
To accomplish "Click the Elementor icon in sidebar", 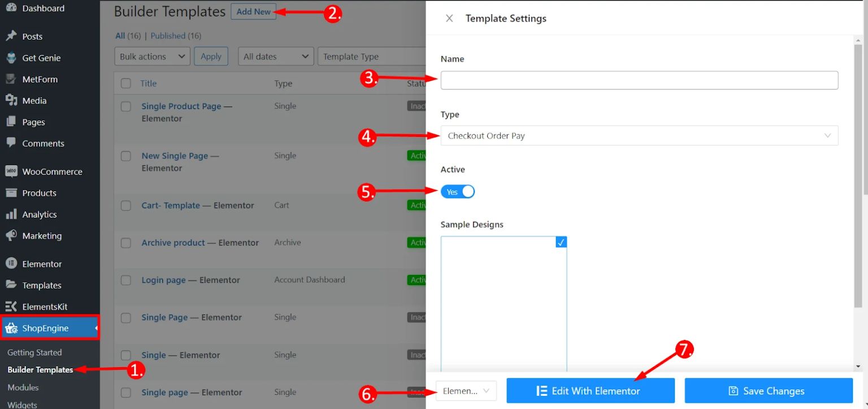I will pyautogui.click(x=11, y=264).
